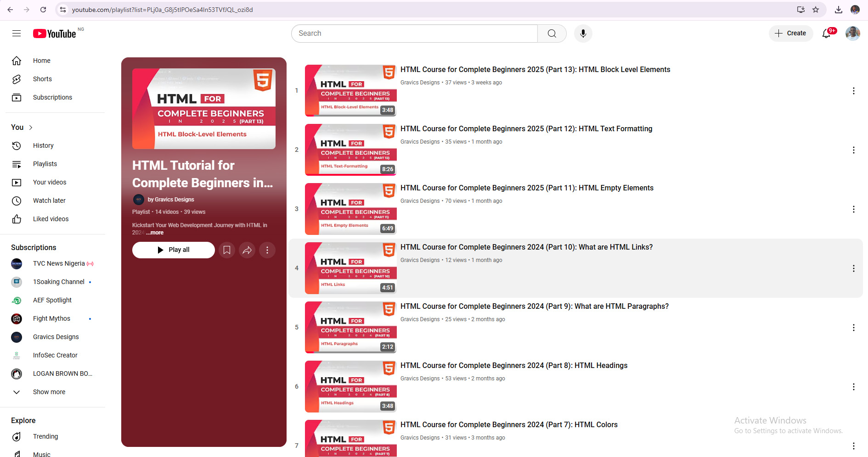
Task: Share the playlist using the arrow icon
Action: (247, 250)
